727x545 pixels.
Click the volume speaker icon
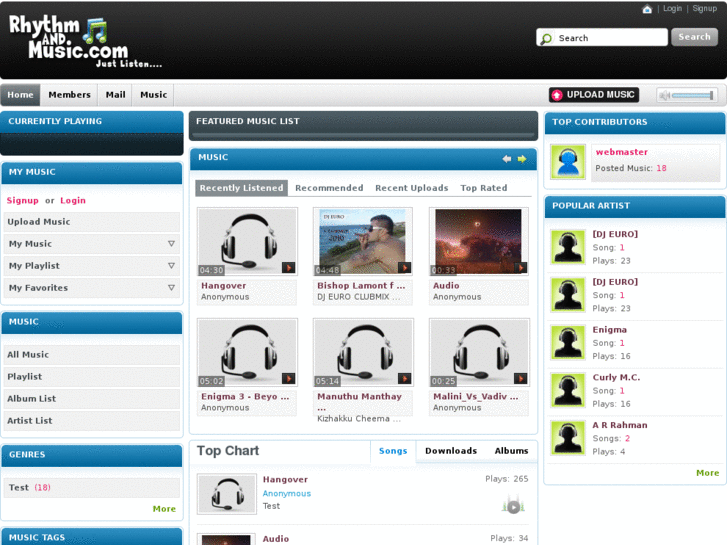[x=665, y=95]
